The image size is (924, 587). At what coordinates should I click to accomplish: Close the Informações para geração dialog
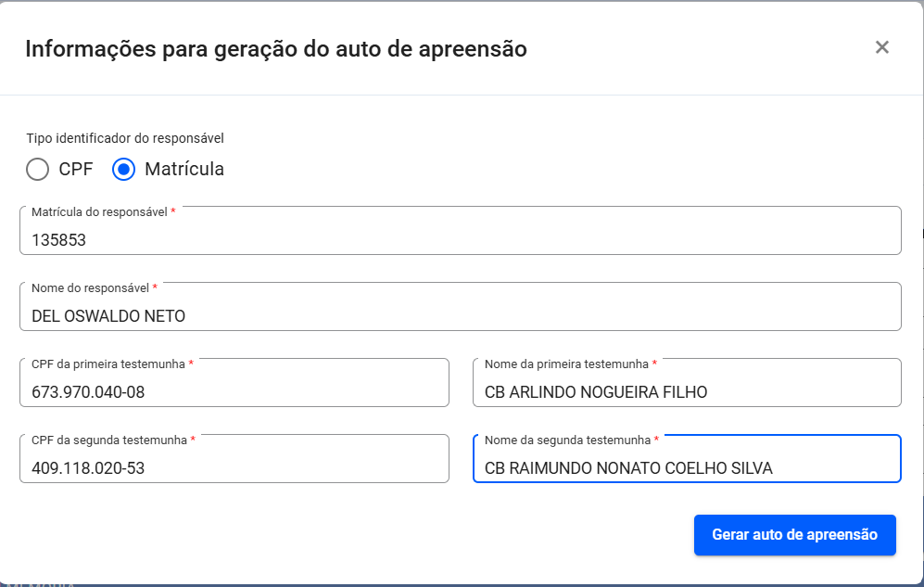coord(881,48)
